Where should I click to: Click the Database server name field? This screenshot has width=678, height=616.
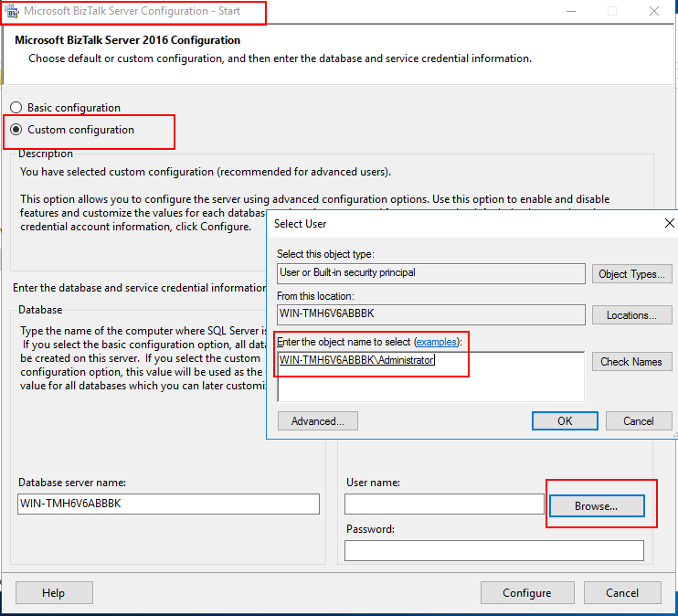[x=169, y=504]
